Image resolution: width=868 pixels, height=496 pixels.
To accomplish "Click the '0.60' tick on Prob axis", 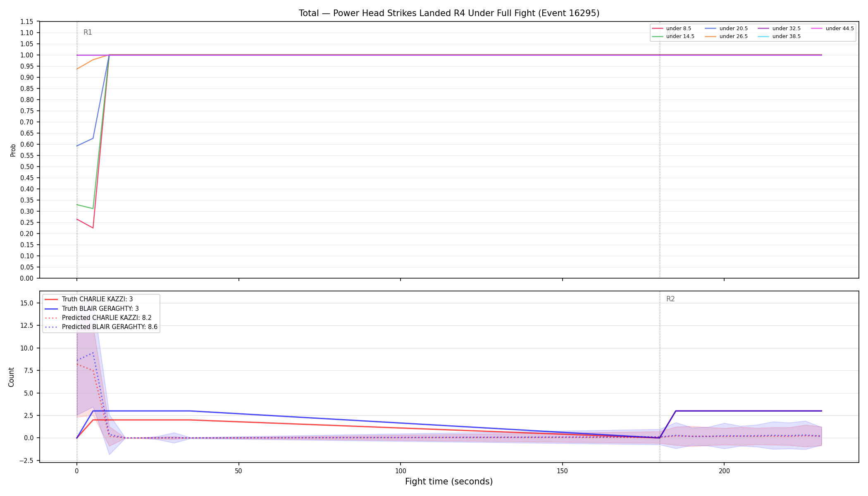I will [x=27, y=144].
